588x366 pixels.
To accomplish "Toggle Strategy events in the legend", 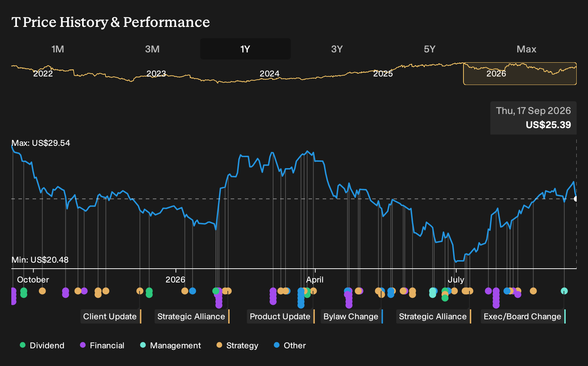I will coord(237,345).
